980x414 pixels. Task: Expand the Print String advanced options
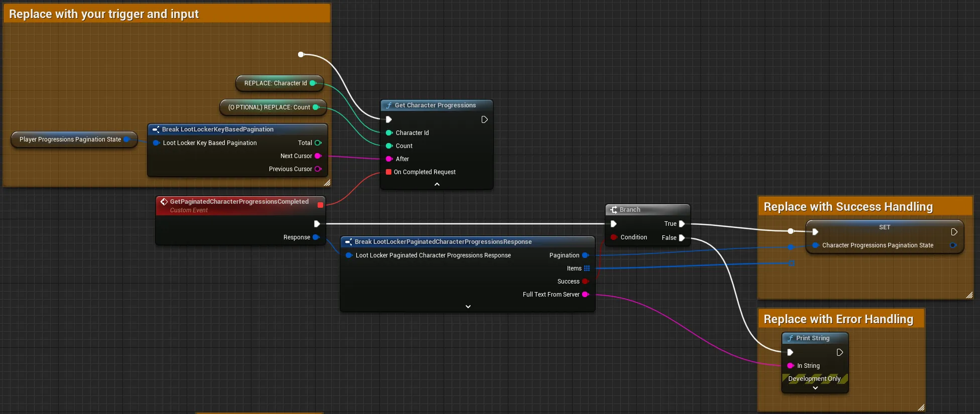pyautogui.click(x=815, y=388)
